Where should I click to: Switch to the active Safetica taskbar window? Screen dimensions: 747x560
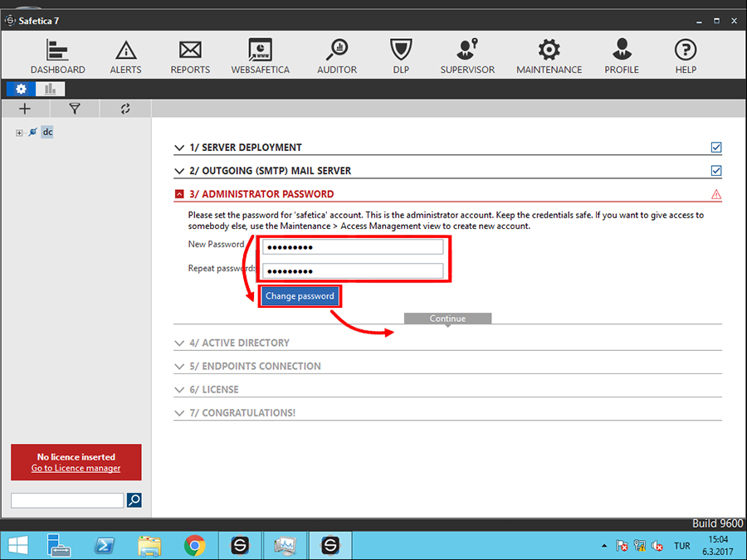click(330, 546)
